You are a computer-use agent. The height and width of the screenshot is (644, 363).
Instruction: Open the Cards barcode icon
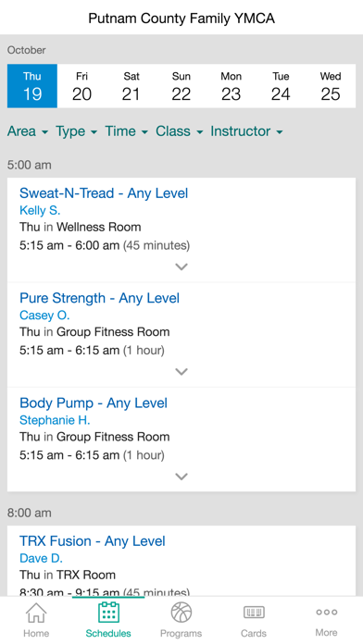coord(254,613)
